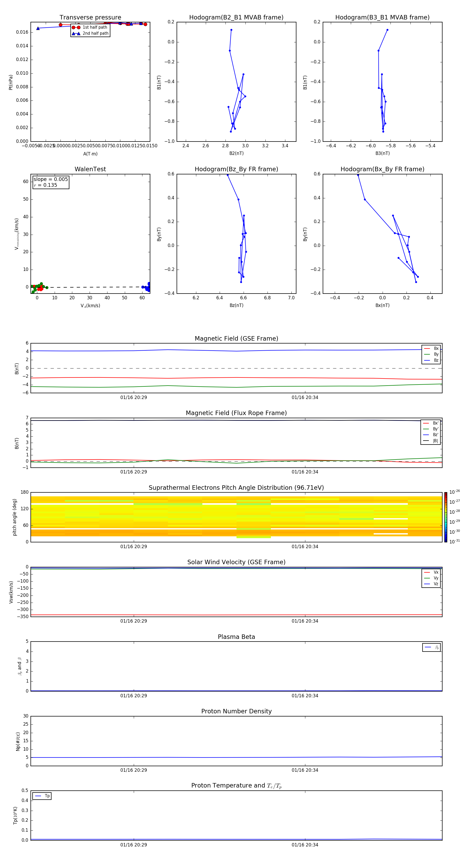
Task: Click the pitch angle flux colorbar
Action: click(446, 517)
